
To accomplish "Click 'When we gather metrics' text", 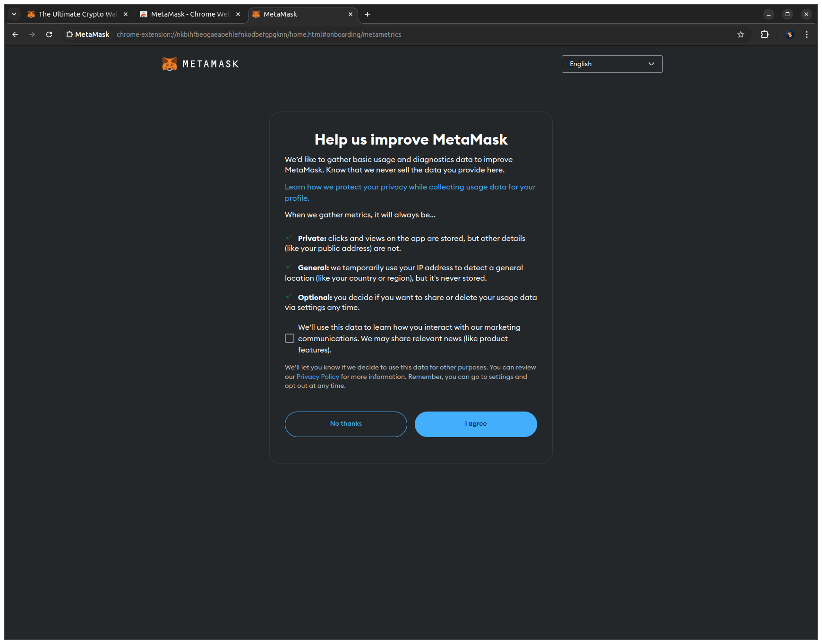I will (360, 215).
